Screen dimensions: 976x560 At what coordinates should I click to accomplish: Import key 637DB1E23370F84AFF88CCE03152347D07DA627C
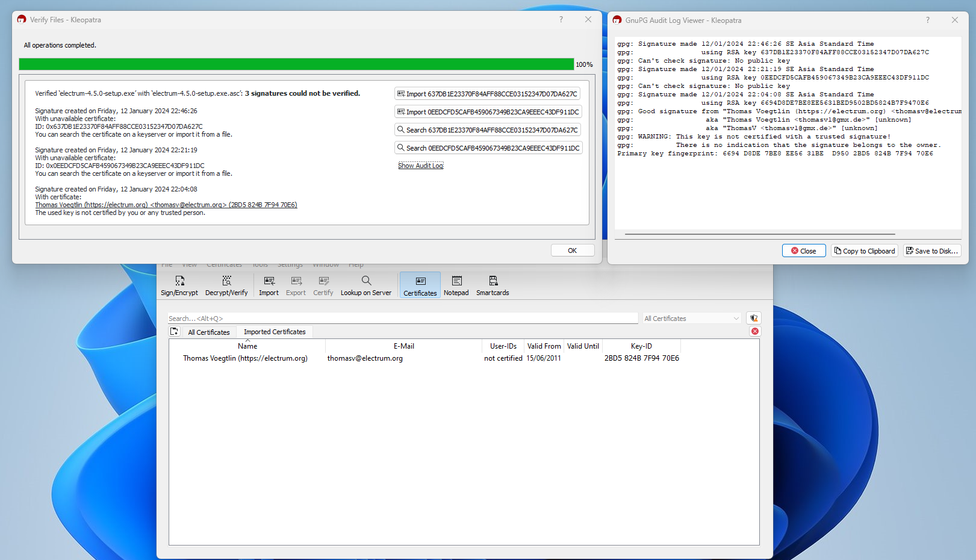488,94
